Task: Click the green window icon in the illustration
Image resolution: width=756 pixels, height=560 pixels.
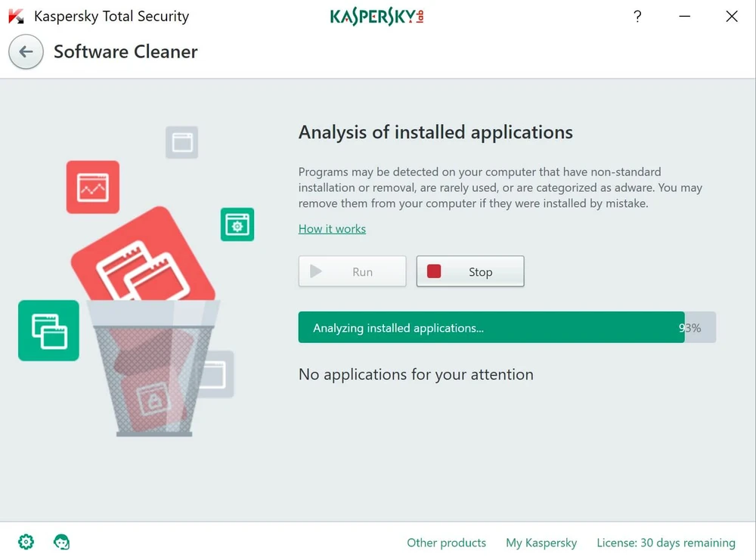Action: pyautogui.click(x=48, y=330)
